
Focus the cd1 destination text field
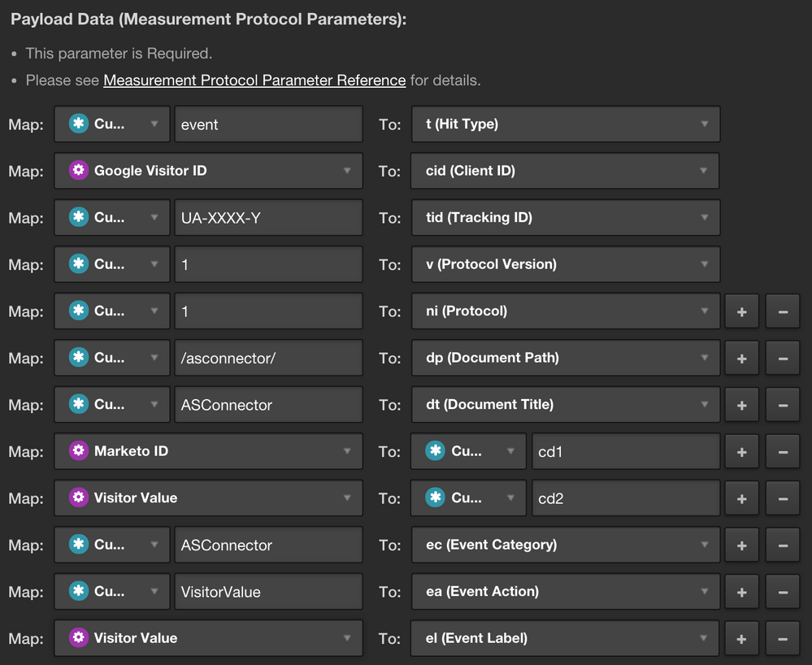tap(624, 452)
